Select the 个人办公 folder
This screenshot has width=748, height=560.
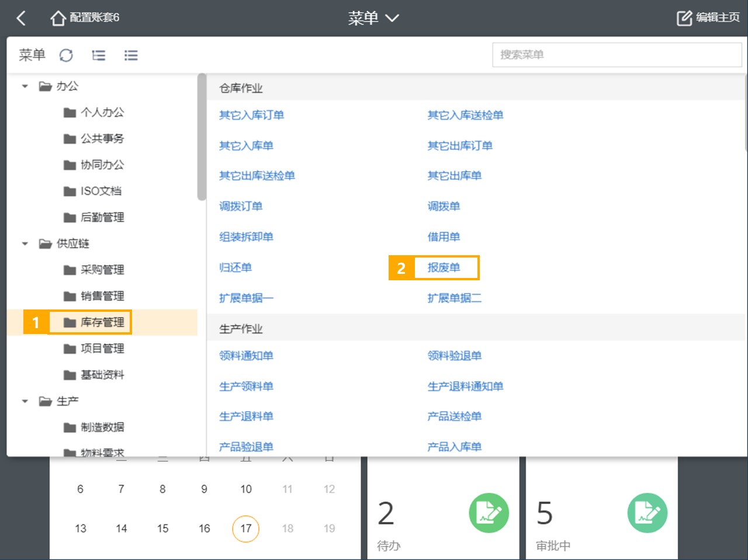93,113
